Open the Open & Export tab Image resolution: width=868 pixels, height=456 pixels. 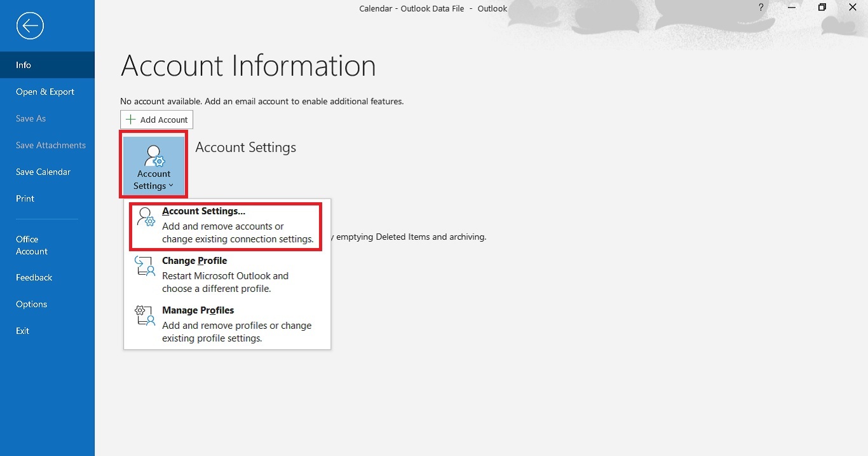47,92
